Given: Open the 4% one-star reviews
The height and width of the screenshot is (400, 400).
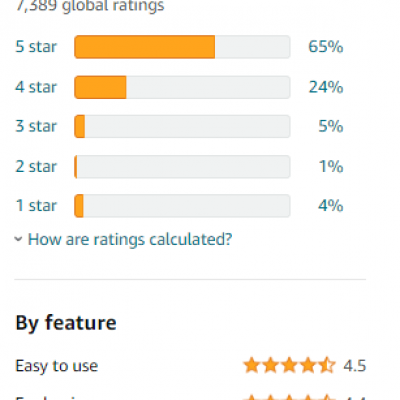Looking at the screenshot, I should point(331,206).
